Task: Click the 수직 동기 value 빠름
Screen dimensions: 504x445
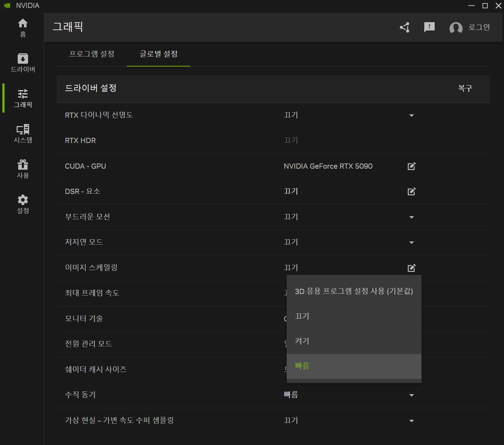Action: pos(291,395)
